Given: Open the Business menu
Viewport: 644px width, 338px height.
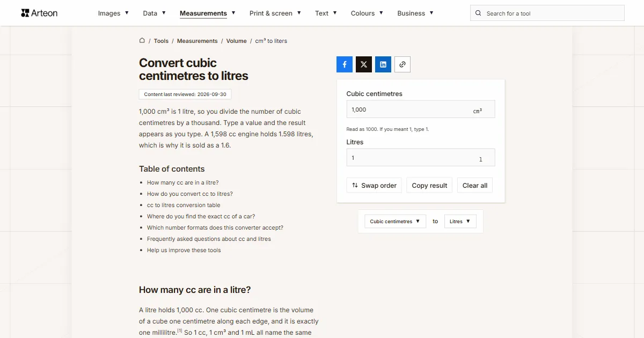Looking at the screenshot, I should click(x=415, y=13).
